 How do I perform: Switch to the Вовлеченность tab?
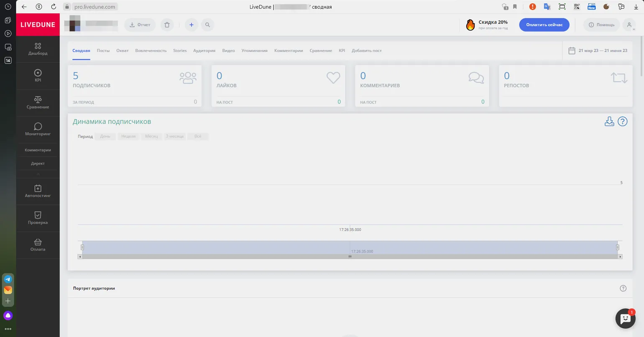pyautogui.click(x=151, y=51)
